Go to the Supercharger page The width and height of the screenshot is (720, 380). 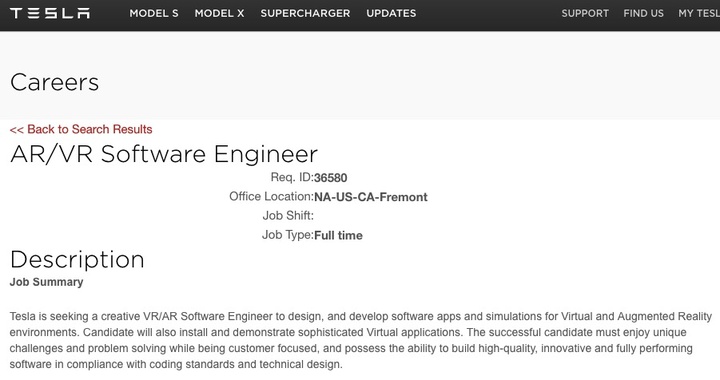point(305,13)
